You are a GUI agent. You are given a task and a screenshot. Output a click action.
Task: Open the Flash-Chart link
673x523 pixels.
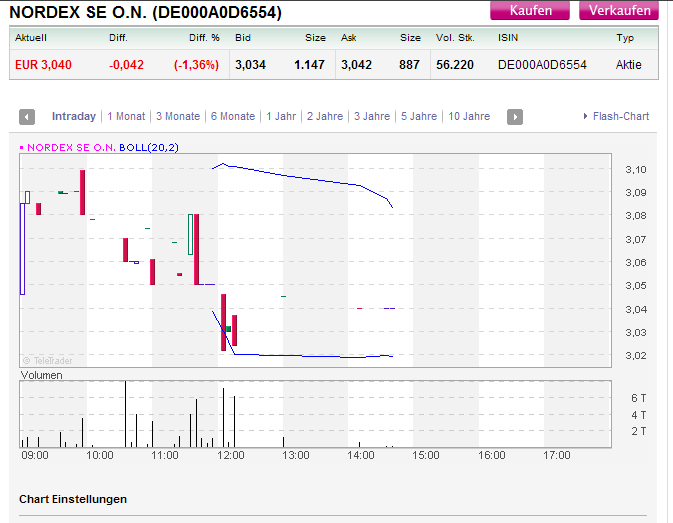pos(621,116)
